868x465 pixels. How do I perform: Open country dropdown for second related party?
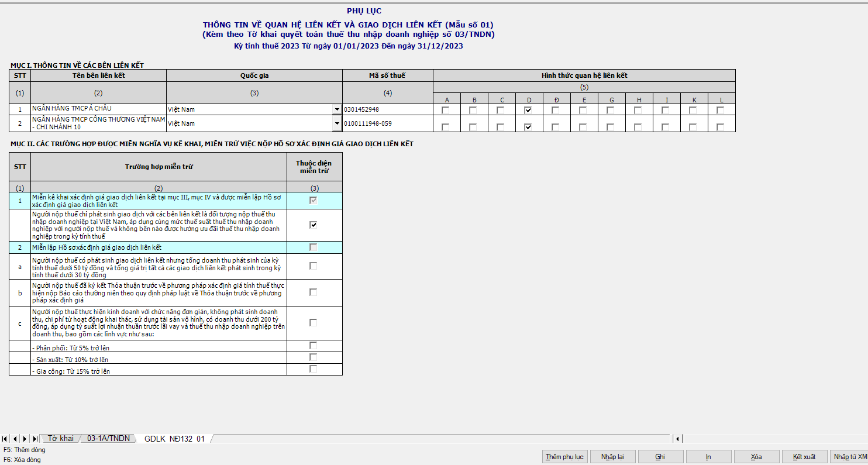pos(337,123)
